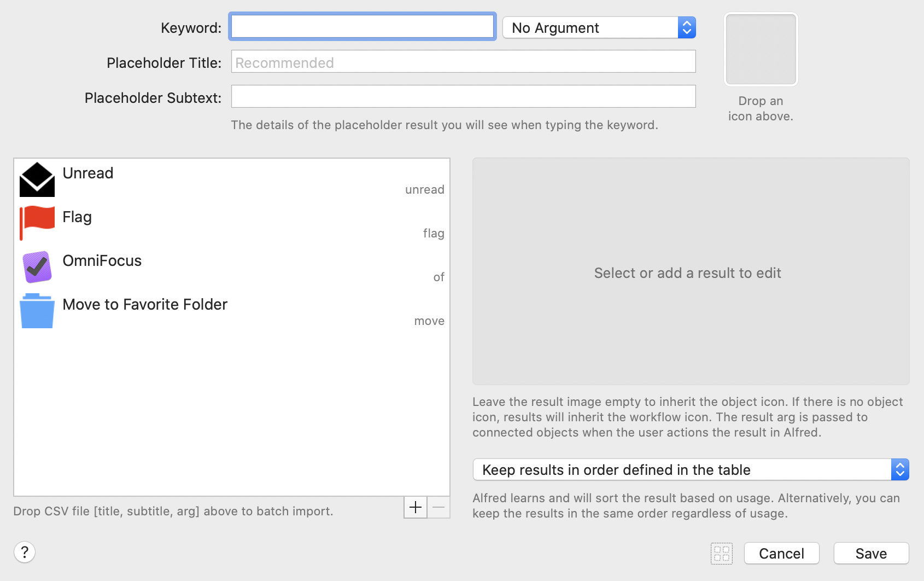Click the Placeholder Subtext field

pyautogui.click(x=463, y=96)
